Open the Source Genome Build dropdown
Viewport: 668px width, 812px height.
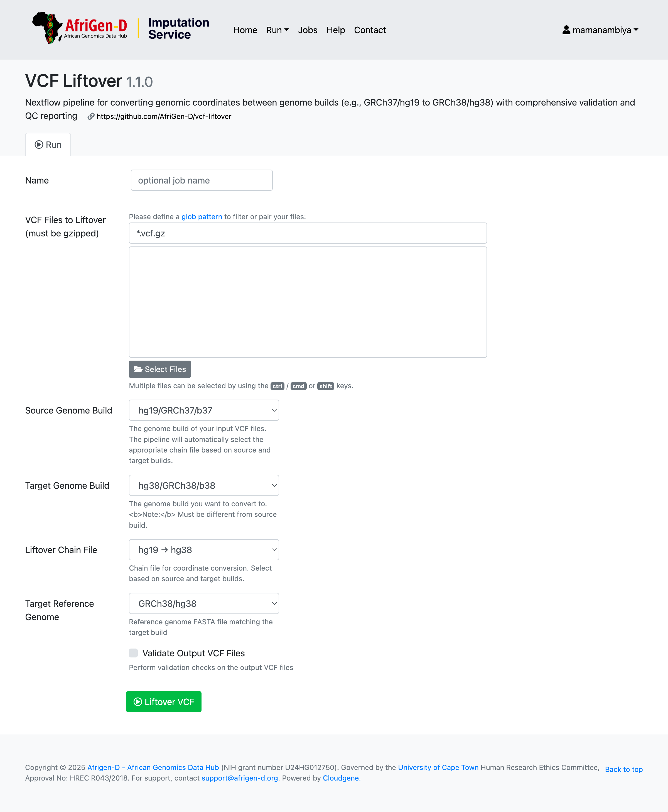(x=203, y=410)
